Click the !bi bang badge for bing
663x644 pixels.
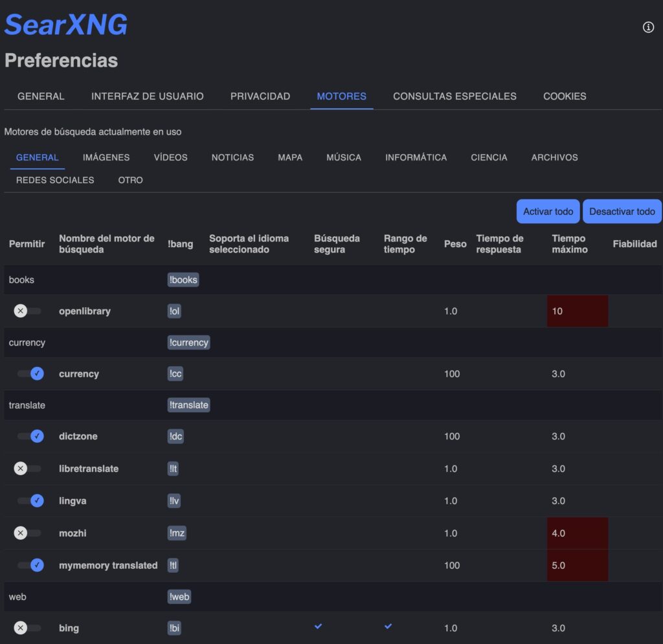pos(173,628)
